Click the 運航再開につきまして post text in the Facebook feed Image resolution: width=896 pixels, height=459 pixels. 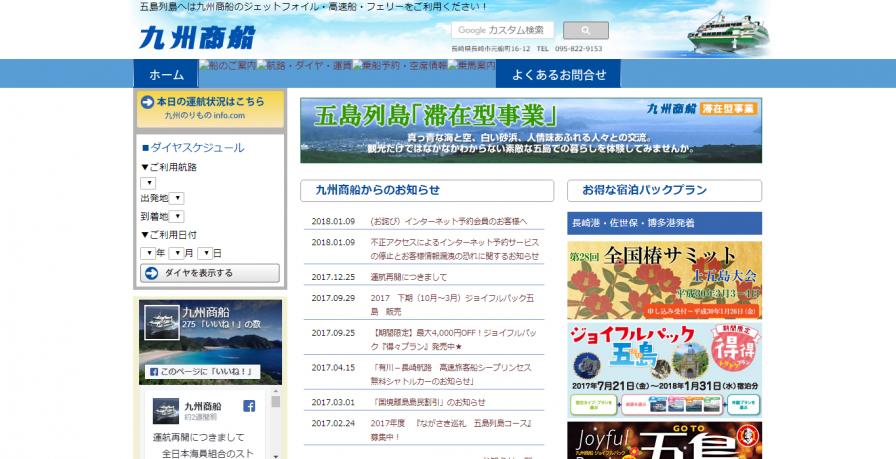[x=198, y=437]
